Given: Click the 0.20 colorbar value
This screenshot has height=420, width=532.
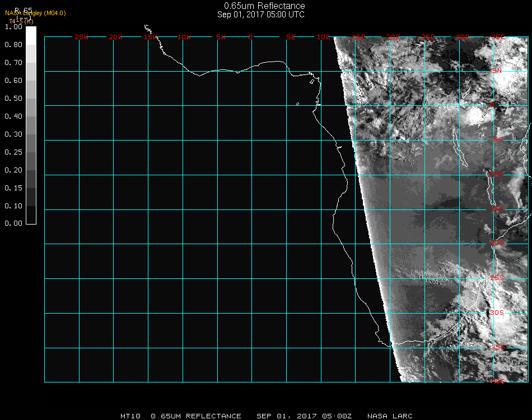Looking at the screenshot, I should (x=13, y=170).
